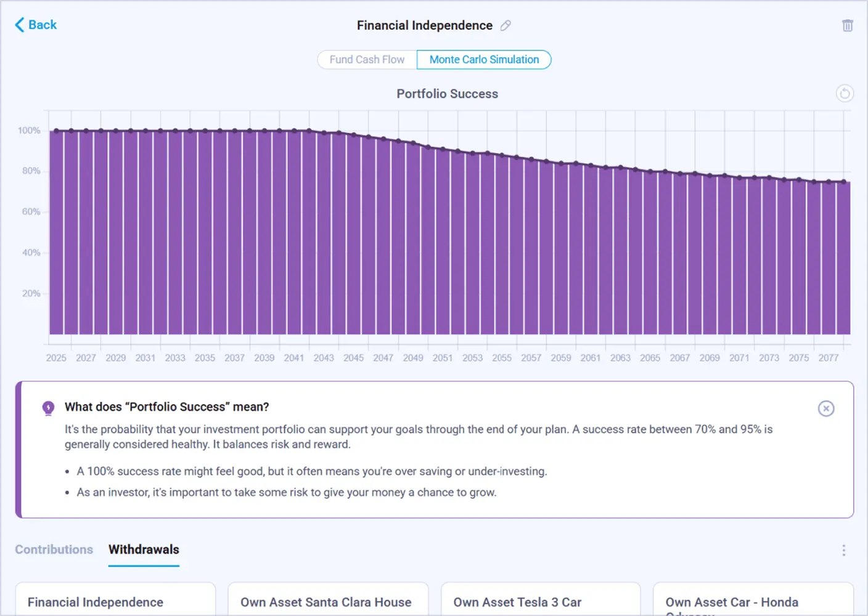This screenshot has width=868, height=616.
Task: Click the 2025 bar in the chart
Action: coord(56,232)
